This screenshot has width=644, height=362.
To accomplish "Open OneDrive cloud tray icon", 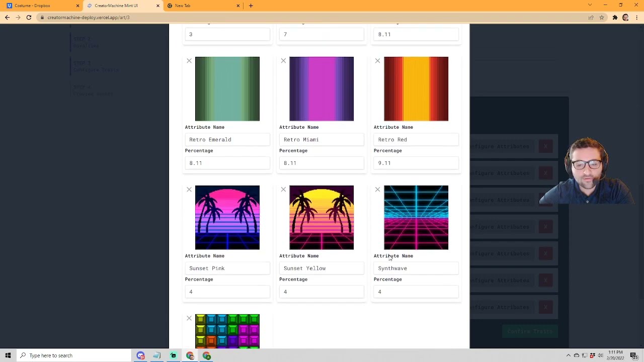I will pos(577,355).
